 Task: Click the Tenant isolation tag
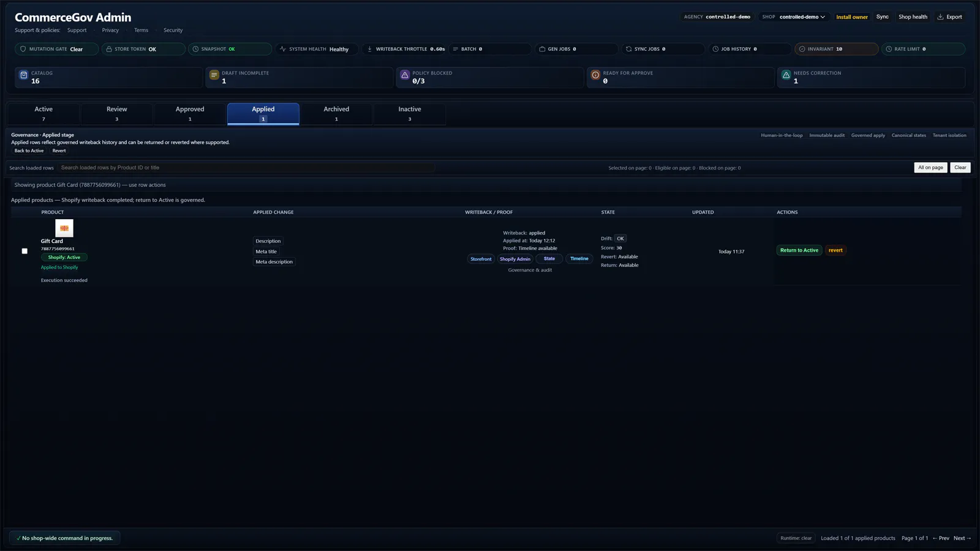click(x=949, y=135)
